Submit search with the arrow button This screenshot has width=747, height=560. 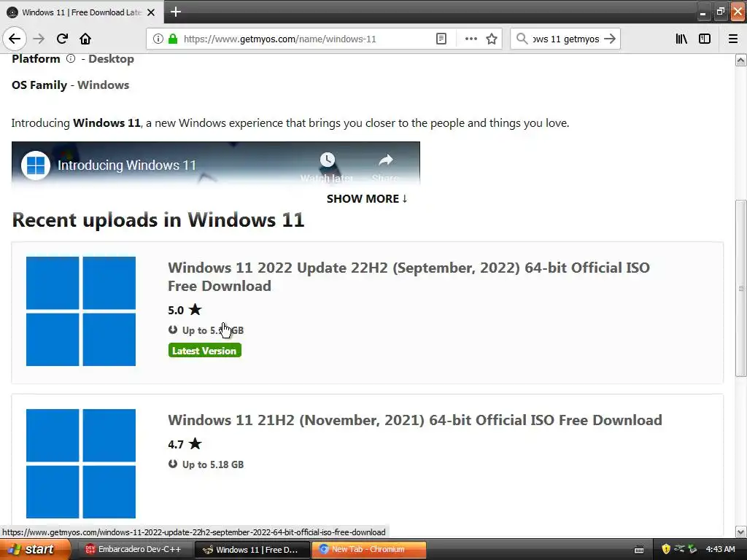coord(610,39)
